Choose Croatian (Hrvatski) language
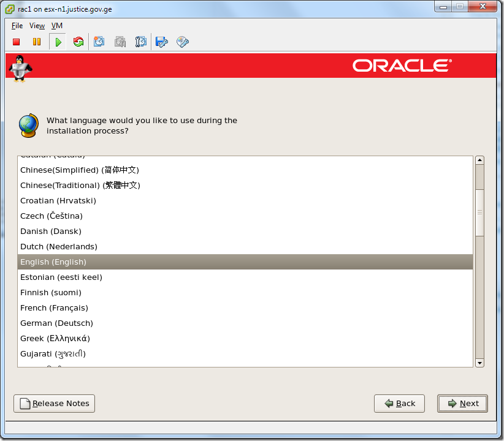Screen dimensions: 504x441 (58, 200)
